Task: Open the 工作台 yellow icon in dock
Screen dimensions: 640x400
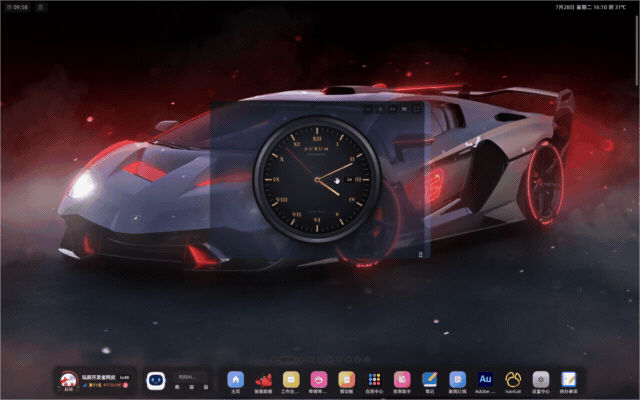Action: 291,380
